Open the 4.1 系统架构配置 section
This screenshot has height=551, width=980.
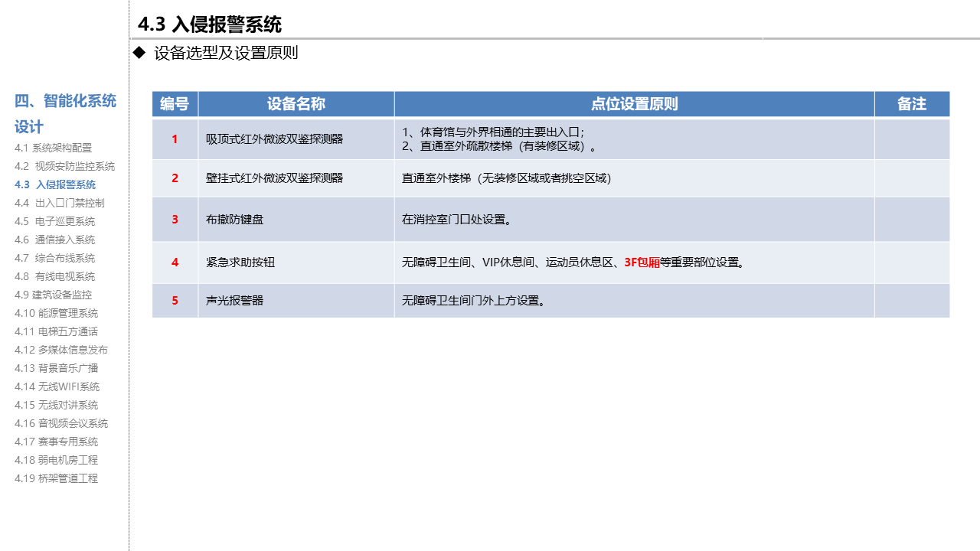pos(53,148)
